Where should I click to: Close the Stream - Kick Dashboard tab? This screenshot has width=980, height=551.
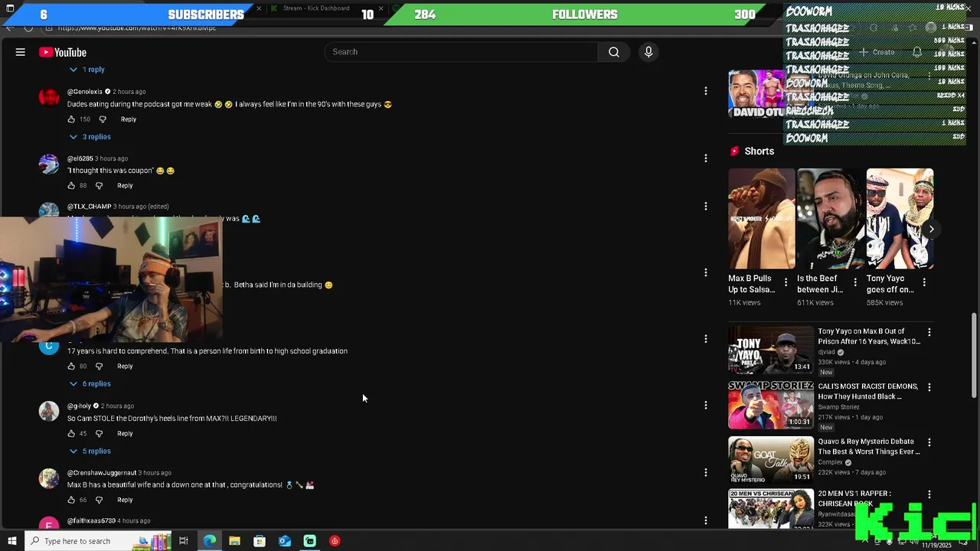tap(381, 8)
